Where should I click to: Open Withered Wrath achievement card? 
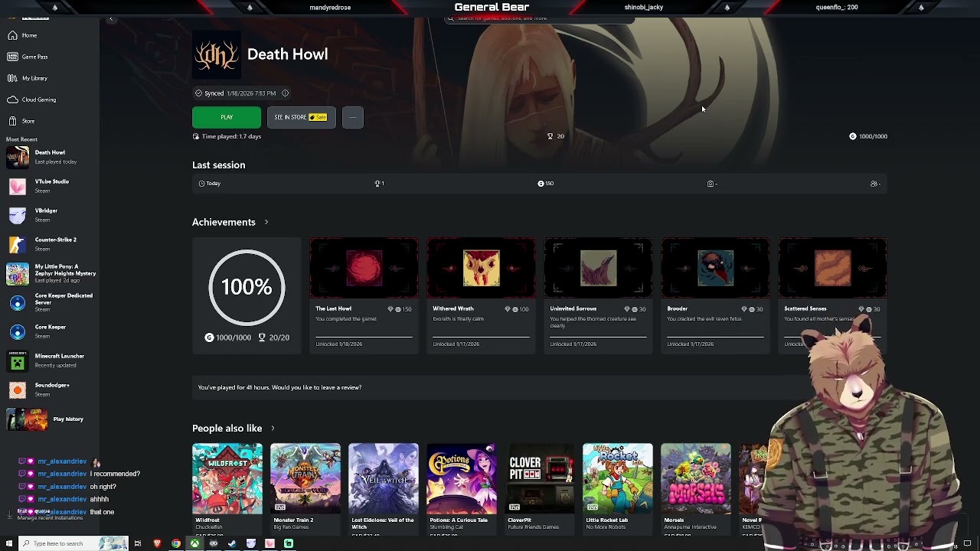click(x=481, y=295)
